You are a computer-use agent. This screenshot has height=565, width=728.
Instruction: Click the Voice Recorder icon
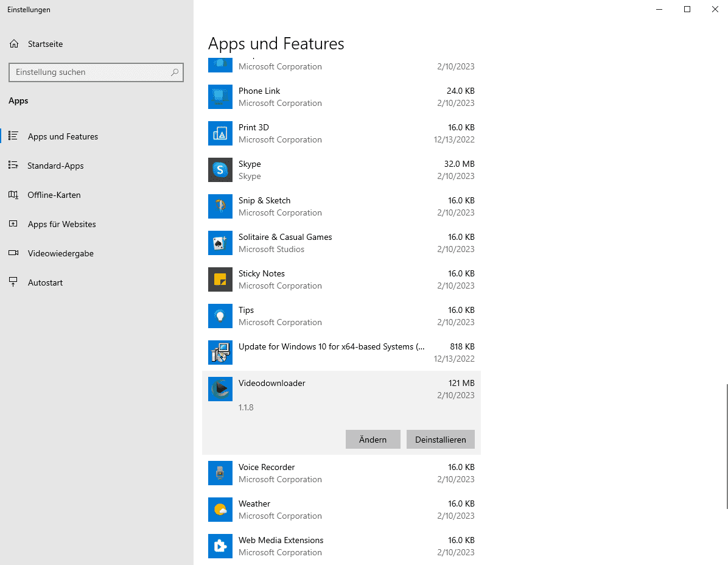point(220,473)
